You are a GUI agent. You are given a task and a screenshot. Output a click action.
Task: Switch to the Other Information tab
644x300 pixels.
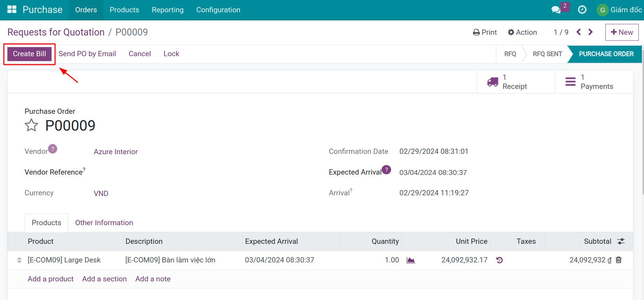point(104,223)
